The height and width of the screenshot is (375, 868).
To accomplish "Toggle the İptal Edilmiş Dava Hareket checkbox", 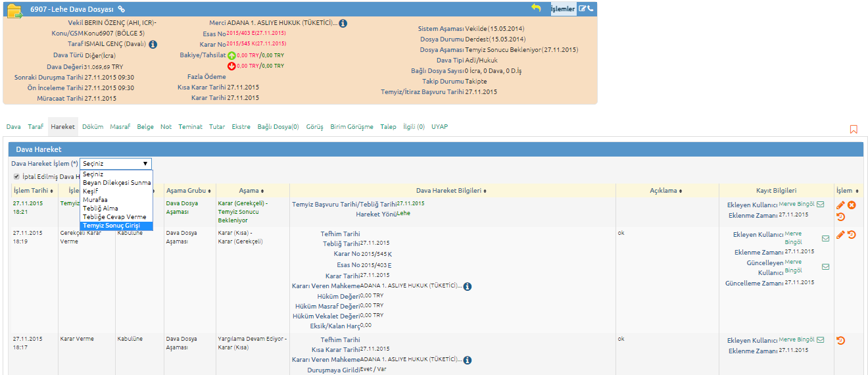I will pos(16,176).
